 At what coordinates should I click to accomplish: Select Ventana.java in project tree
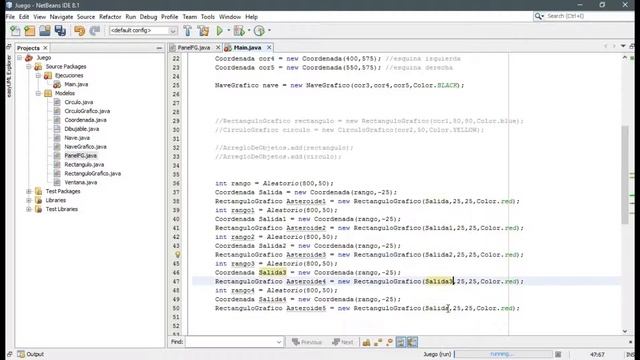tap(80, 182)
